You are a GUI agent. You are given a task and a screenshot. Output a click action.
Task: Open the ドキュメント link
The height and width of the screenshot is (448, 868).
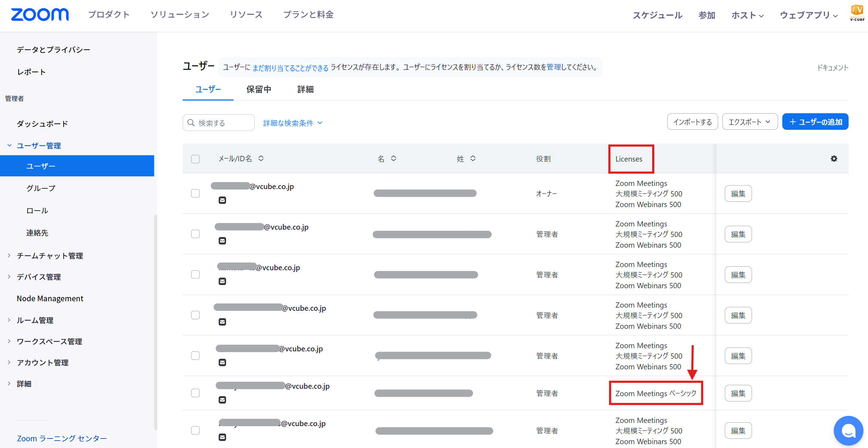point(833,67)
